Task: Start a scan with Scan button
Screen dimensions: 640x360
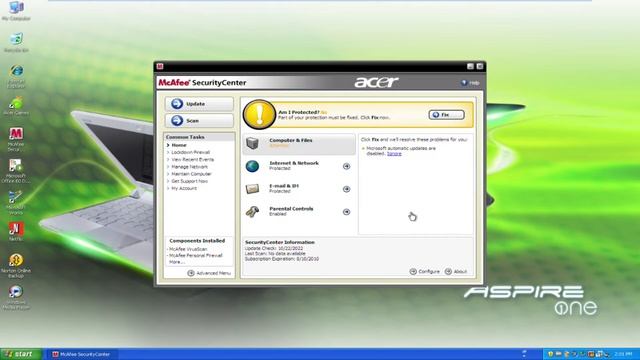Action: click(199, 121)
